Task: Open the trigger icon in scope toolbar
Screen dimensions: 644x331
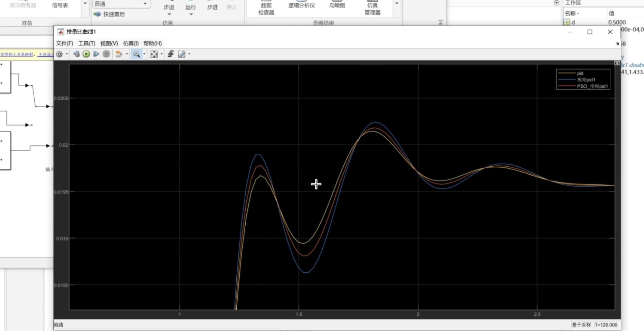Action: click(x=119, y=54)
